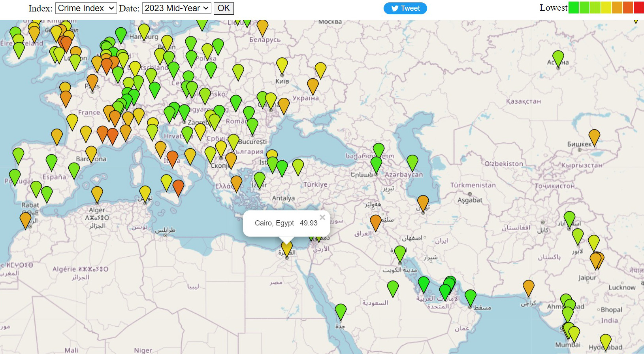644x354 pixels.
Task: Select the yellow-green marker at Hyderabad
Action: point(605,342)
